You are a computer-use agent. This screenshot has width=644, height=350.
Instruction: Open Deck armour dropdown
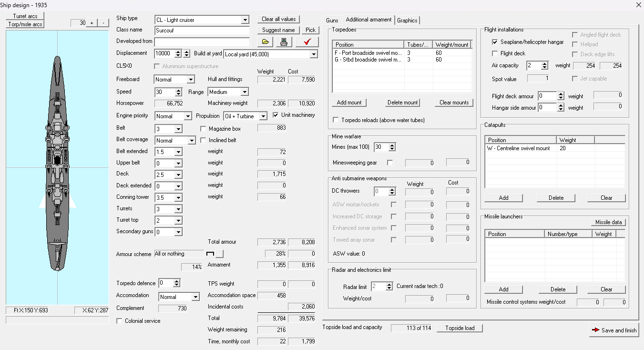[x=178, y=175]
